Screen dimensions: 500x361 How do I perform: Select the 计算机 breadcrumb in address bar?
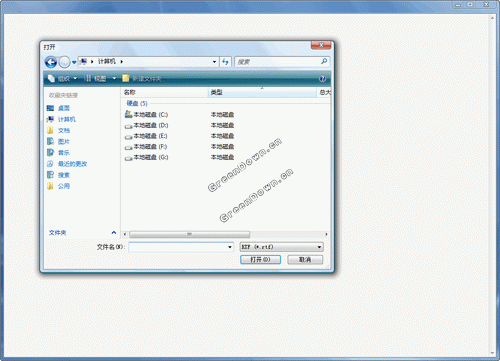tap(106, 61)
